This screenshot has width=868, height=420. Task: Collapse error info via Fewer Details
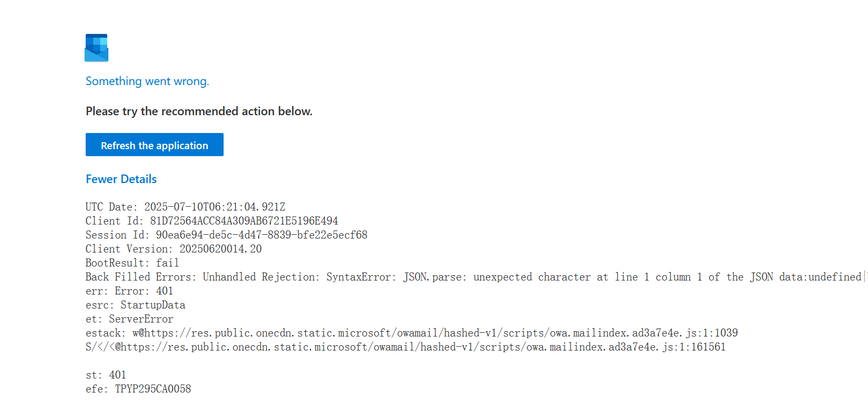click(121, 179)
